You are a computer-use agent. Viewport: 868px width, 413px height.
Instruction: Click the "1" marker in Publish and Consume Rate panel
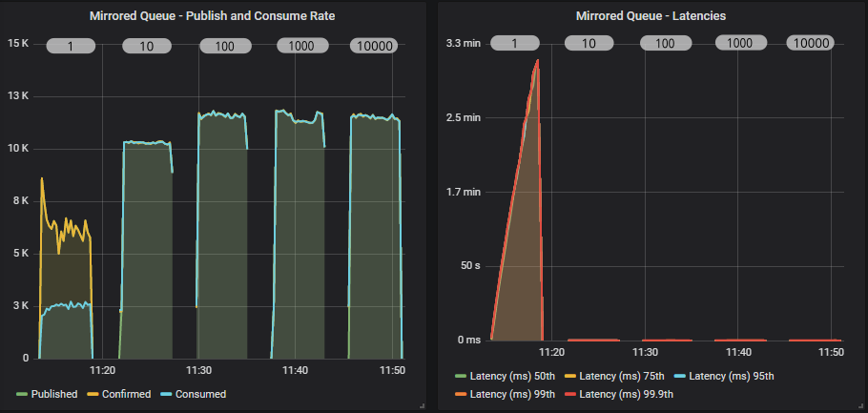click(x=73, y=46)
